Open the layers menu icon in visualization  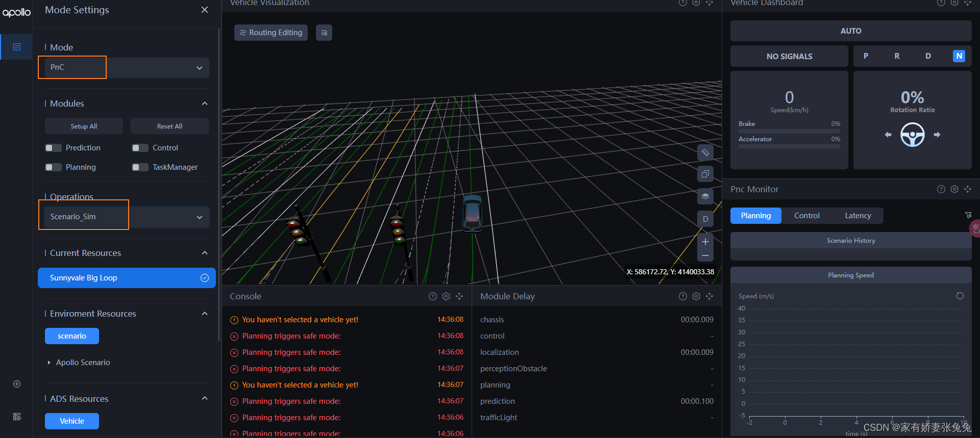pos(705,196)
